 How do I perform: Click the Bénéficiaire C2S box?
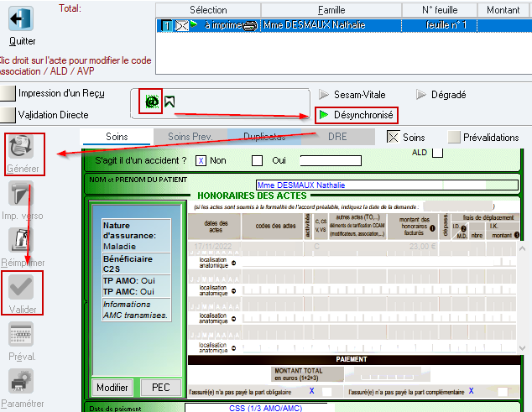coord(137,263)
